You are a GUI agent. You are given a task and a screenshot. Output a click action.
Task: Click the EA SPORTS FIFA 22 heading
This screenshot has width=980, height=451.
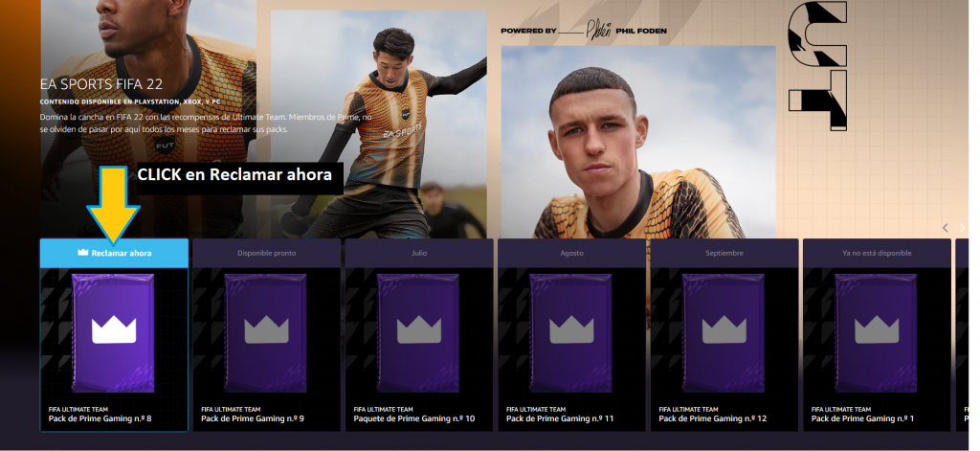point(101,84)
